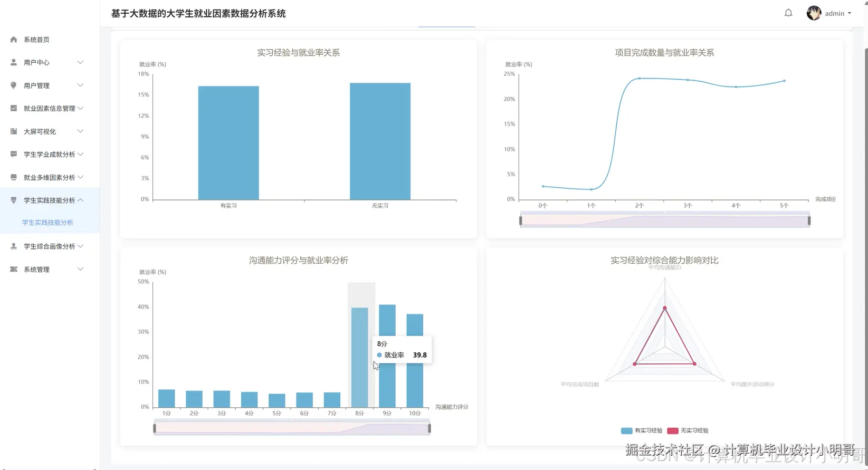Click the 4分 bar in communication chart
The width and height of the screenshot is (868, 470).
coord(249,400)
